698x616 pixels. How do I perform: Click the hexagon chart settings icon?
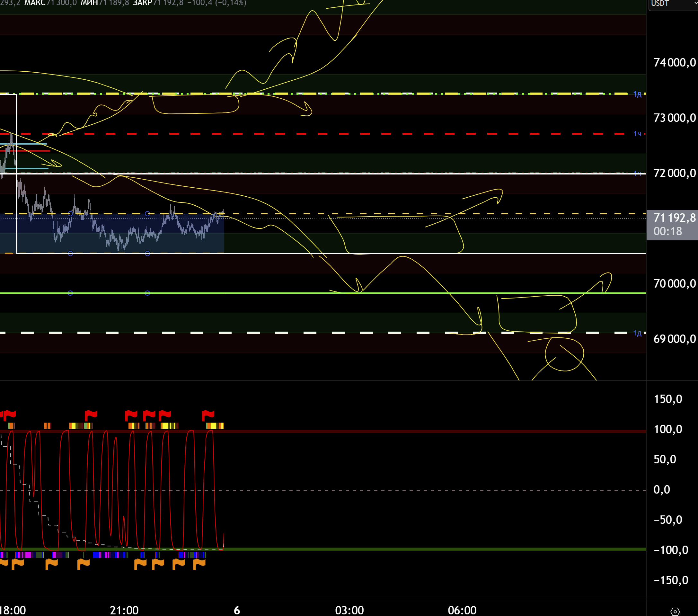pos(675,611)
